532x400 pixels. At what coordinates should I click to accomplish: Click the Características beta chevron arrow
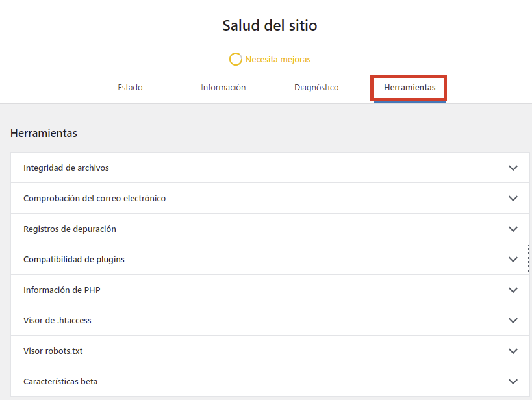[513, 382]
